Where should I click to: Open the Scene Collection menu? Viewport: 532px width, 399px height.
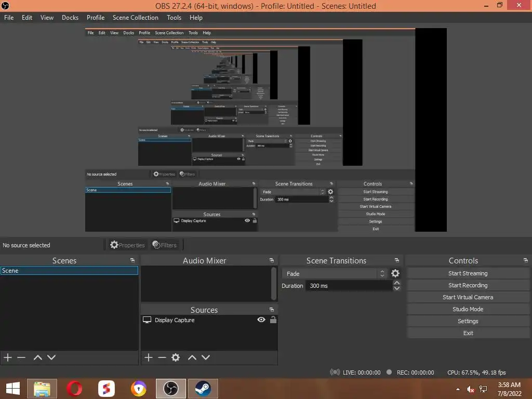pyautogui.click(x=136, y=18)
